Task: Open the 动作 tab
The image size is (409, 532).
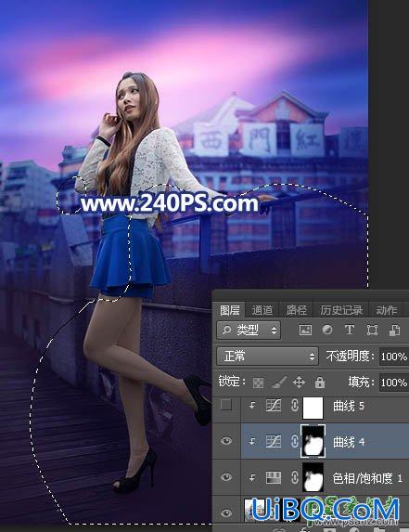Action: click(x=387, y=310)
